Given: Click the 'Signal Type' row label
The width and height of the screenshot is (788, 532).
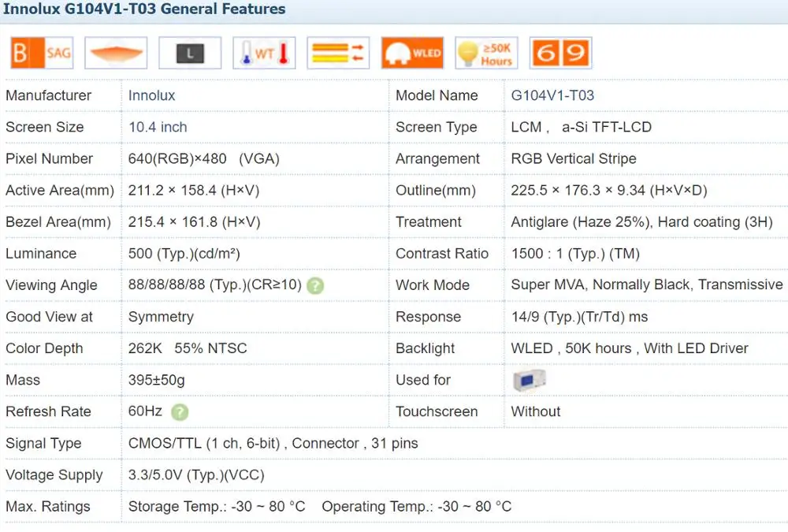Looking at the screenshot, I should pos(43,444).
